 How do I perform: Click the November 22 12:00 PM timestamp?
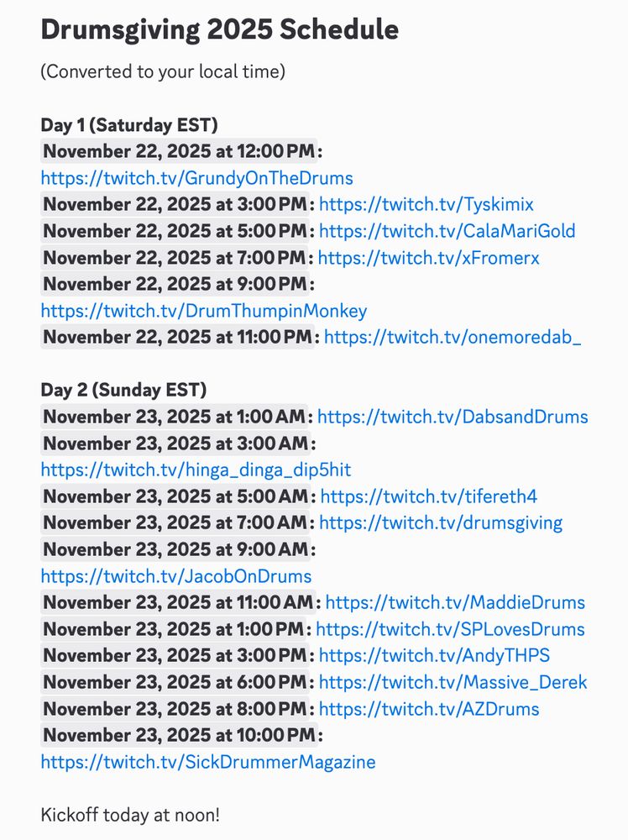click(x=180, y=151)
